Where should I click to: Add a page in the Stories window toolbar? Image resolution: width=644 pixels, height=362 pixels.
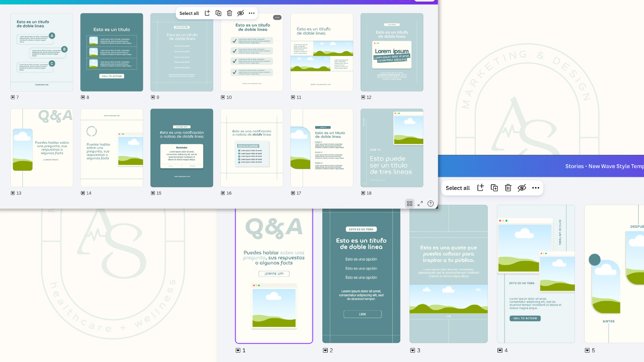(x=480, y=188)
